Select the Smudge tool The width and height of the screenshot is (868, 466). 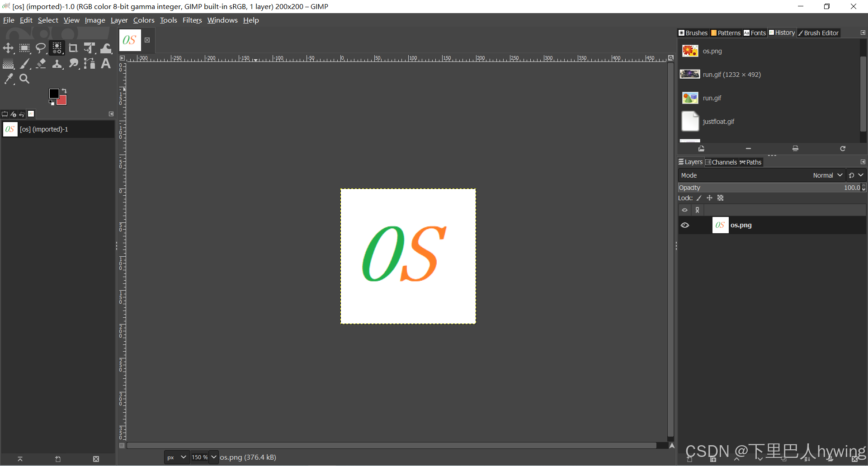[73, 64]
